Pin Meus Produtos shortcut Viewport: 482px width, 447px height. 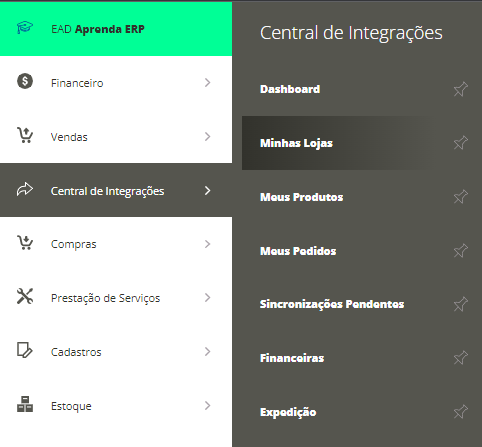(461, 197)
